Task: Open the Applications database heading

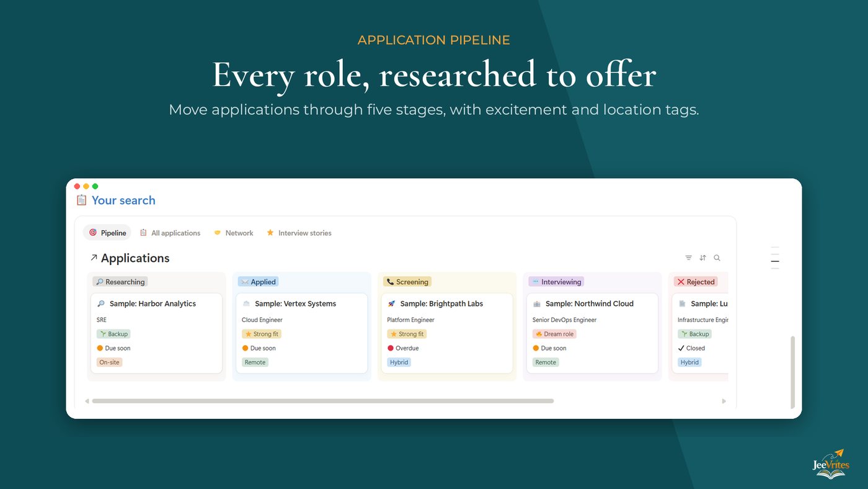Action: (x=135, y=258)
